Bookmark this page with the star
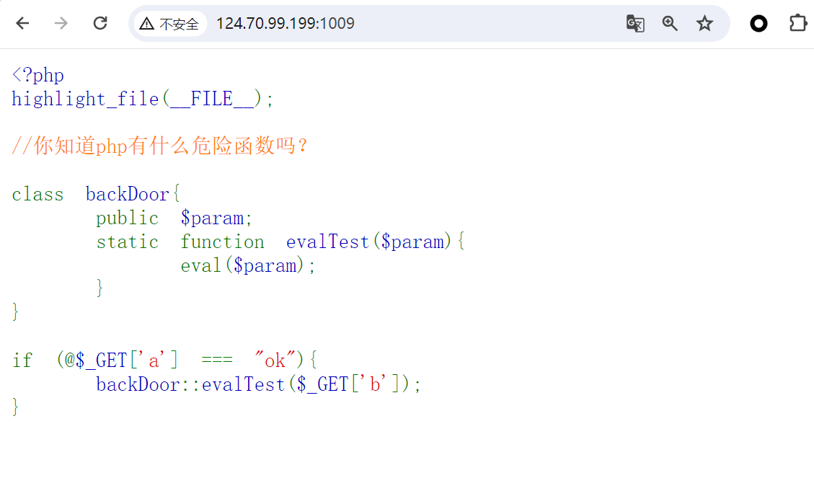 [704, 23]
